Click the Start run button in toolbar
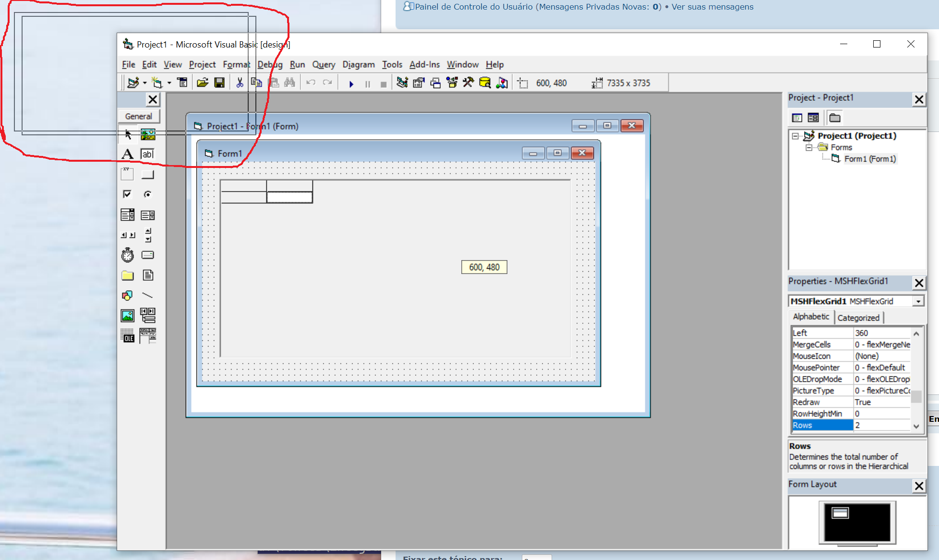 [351, 83]
